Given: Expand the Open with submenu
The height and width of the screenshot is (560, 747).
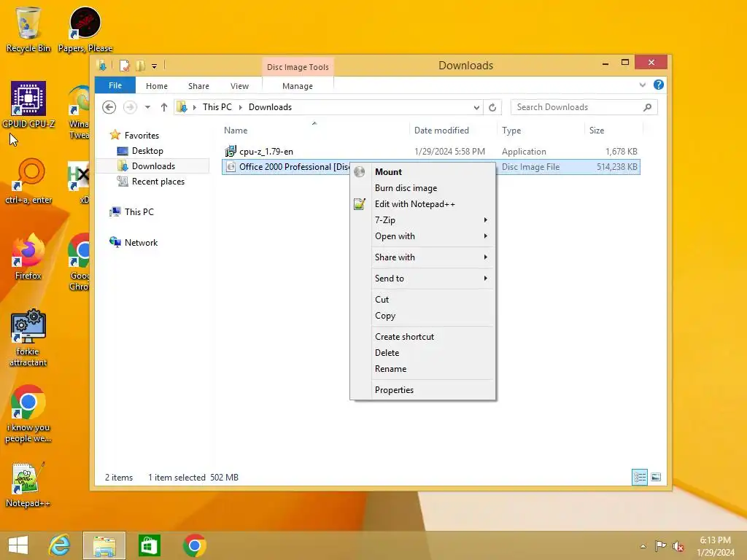Looking at the screenshot, I should point(431,236).
